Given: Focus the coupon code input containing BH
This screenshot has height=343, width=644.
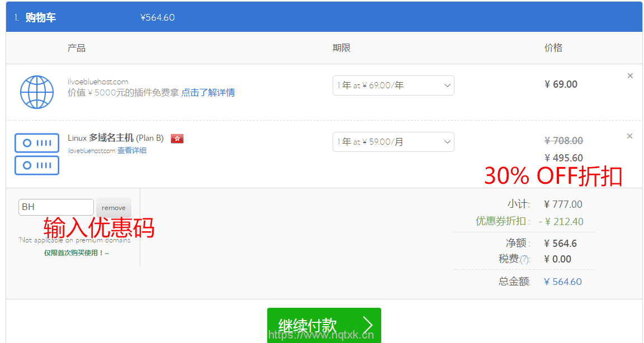Looking at the screenshot, I should 56,207.
